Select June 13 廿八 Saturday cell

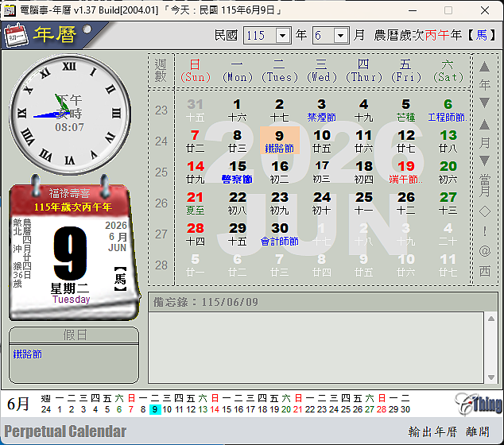pos(448,141)
